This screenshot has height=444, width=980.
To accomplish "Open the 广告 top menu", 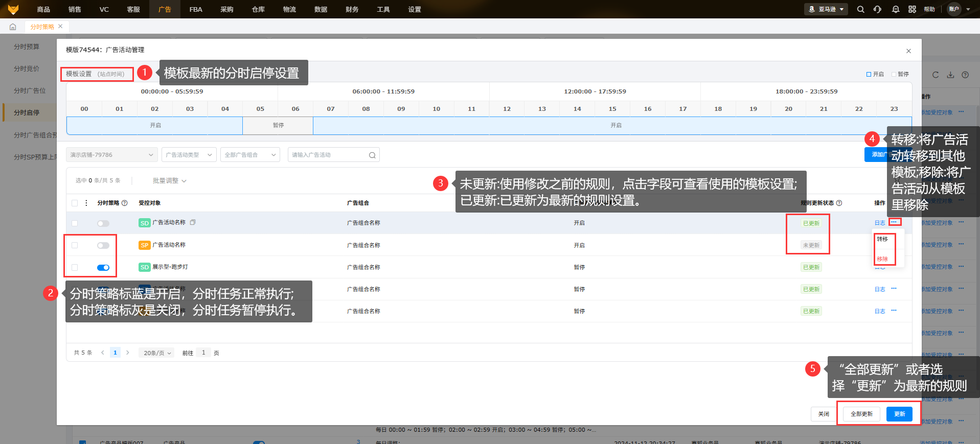I will [x=165, y=9].
